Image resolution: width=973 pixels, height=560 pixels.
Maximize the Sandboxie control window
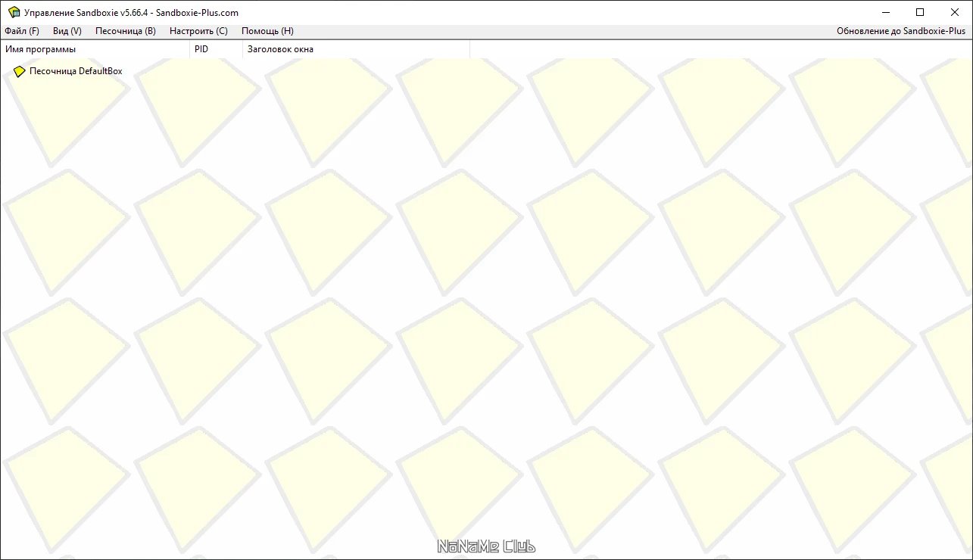[x=920, y=12]
